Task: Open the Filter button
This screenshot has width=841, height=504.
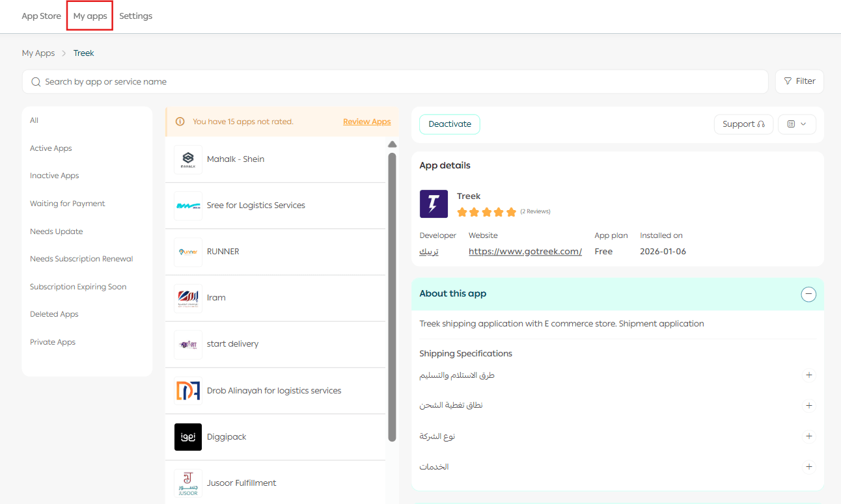Action: tap(799, 81)
